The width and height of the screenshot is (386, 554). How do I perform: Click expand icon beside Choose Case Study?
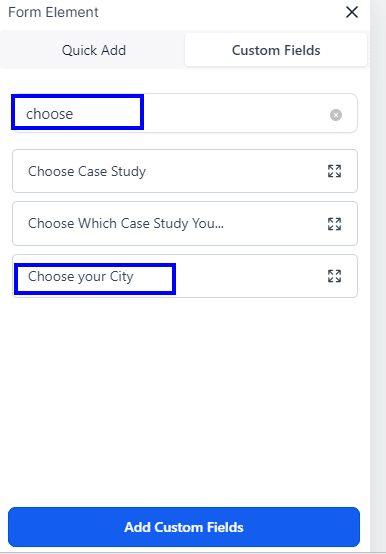click(334, 171)
